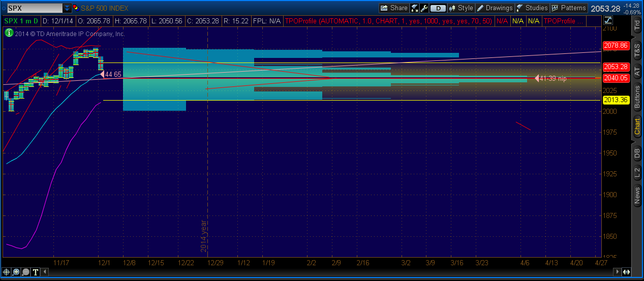Click the 2040.05 price label
644x281 pixels.
[x=616, y=78]
